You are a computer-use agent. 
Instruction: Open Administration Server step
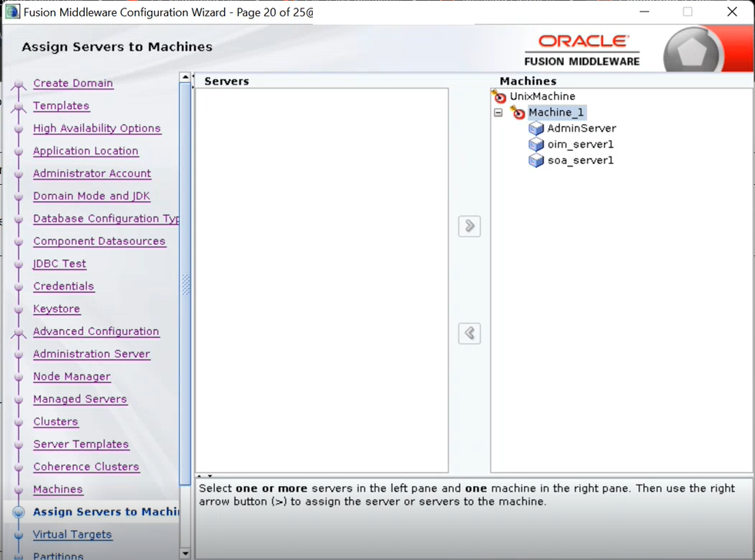[92, 354]
